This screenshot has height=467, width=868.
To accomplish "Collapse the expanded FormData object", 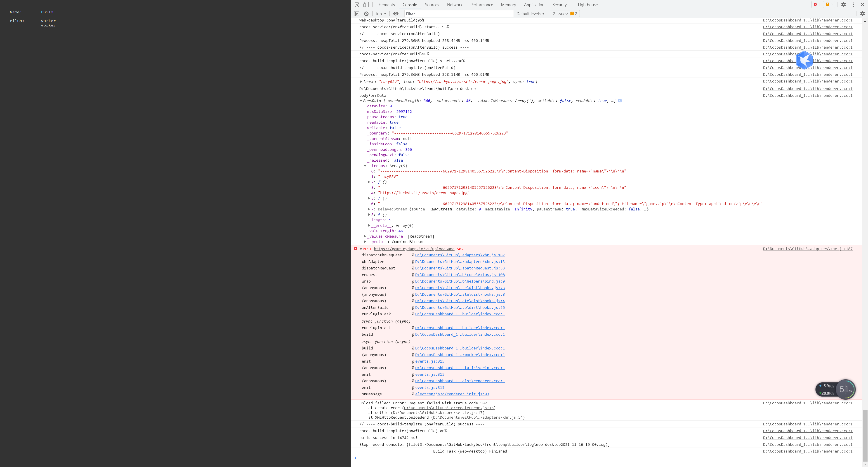I will (x=361, y=100).
